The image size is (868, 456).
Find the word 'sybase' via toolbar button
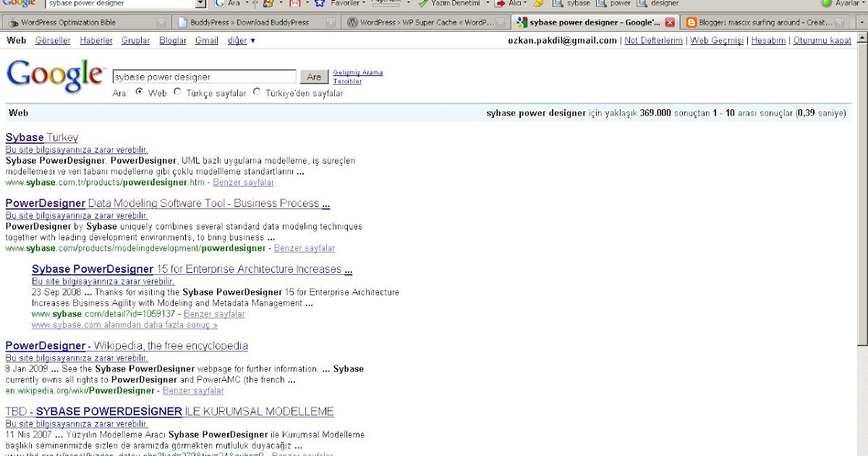click(573, 3)
